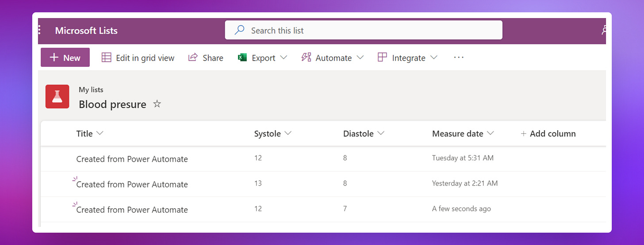Image resolution: width=644 pixels, height=245 pixels.
Task: Click the Edit in grid view icon
Action: 106,58
